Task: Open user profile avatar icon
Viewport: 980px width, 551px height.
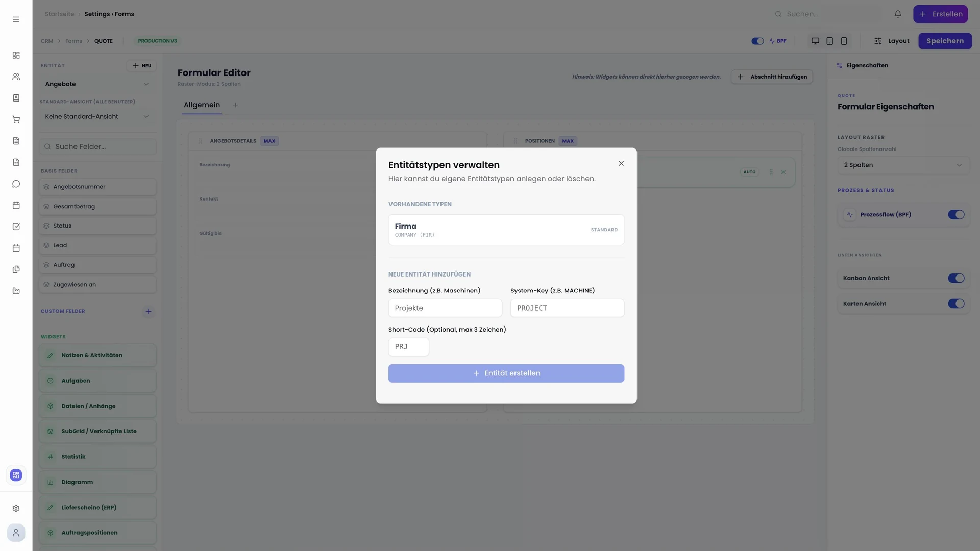Action: [16, 533]
